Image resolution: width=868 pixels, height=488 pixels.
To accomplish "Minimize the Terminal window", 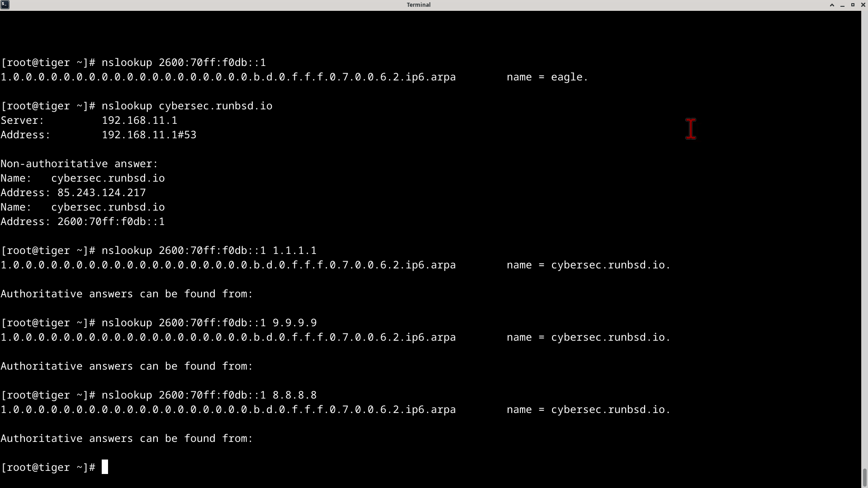I will (842, 5).
